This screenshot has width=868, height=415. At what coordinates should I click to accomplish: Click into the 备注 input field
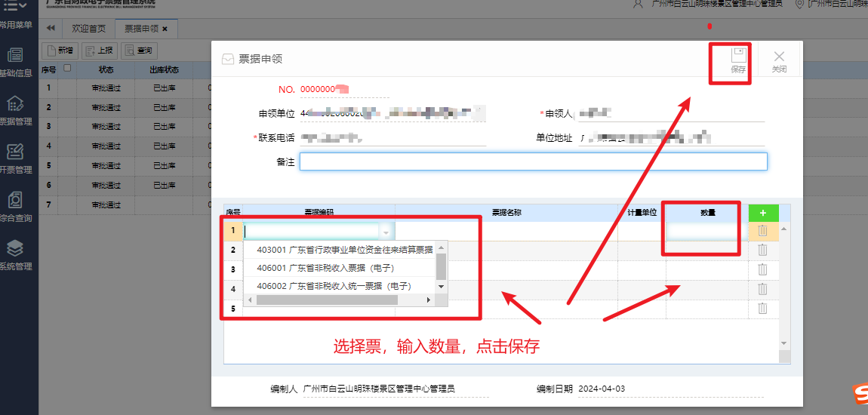(x=533, y=161)
